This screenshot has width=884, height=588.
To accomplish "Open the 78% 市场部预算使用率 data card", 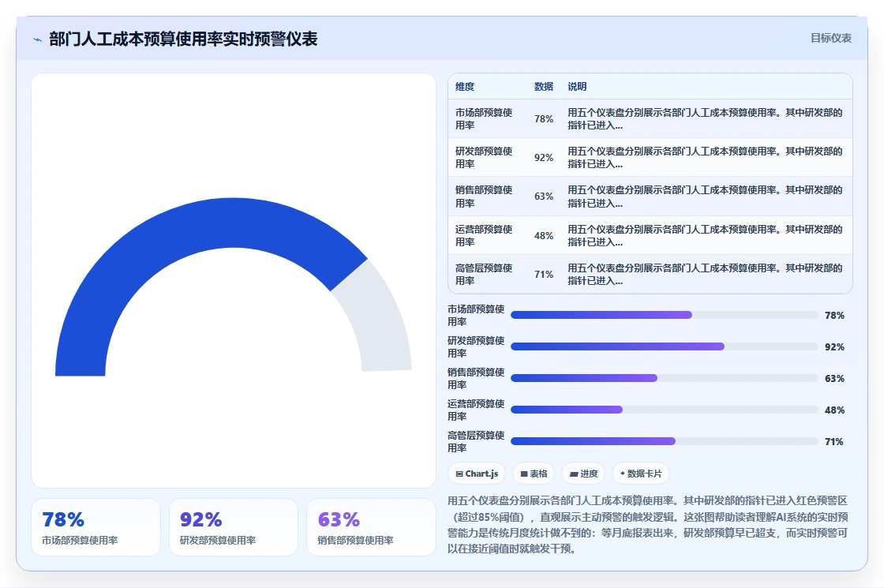I will (x=96, y=527).
